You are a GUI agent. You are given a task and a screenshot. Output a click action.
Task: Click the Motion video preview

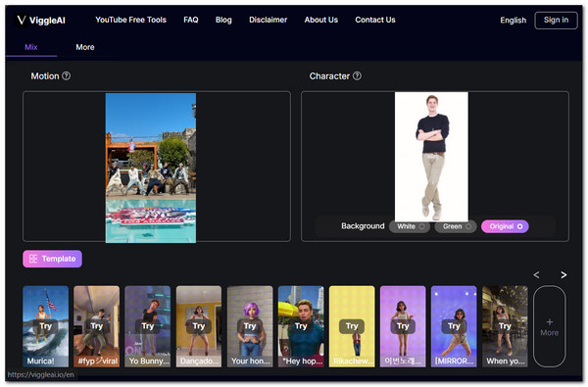click(x=151, y=168)
